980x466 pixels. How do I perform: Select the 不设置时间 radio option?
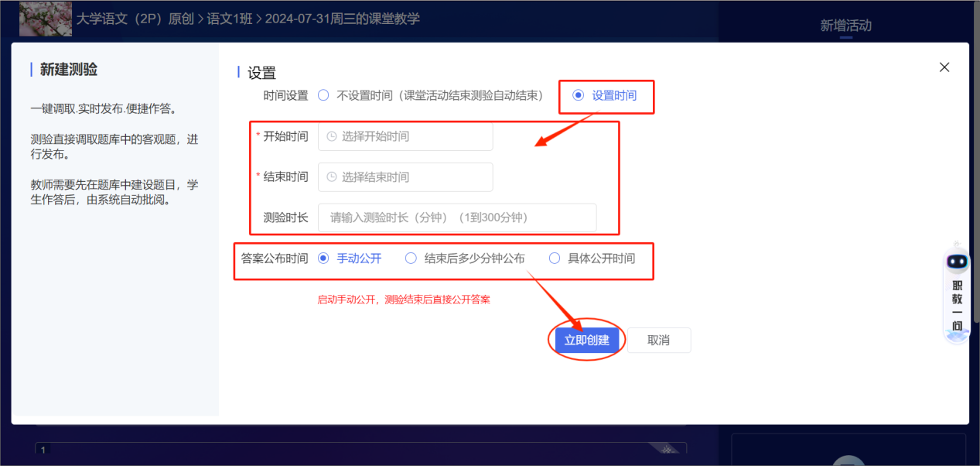point(323,95)
